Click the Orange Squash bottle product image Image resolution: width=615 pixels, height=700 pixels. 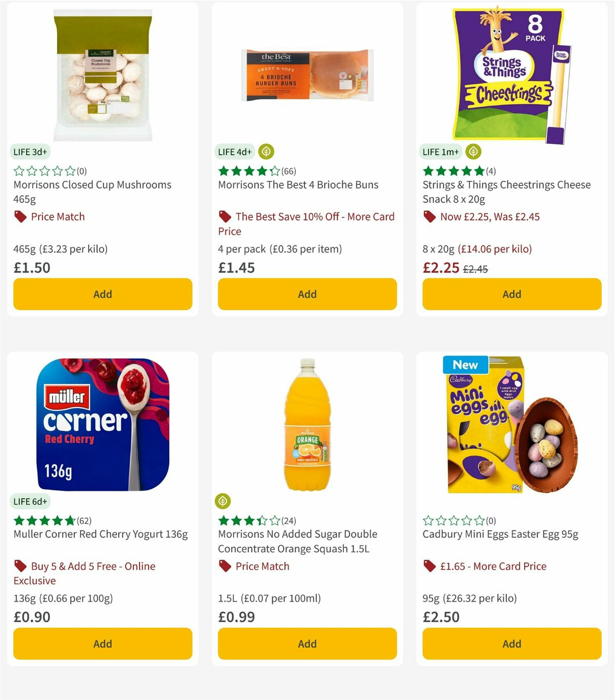point(306,425)
